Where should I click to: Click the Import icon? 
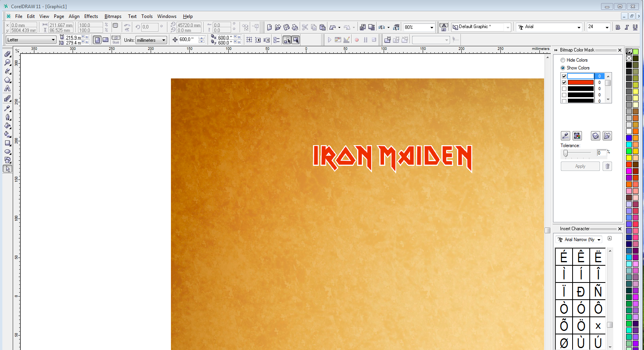point(363,27)
